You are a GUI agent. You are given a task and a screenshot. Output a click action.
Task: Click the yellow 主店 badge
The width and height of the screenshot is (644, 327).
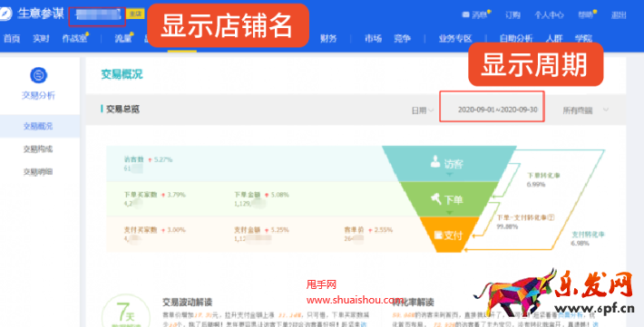point(135,14)
